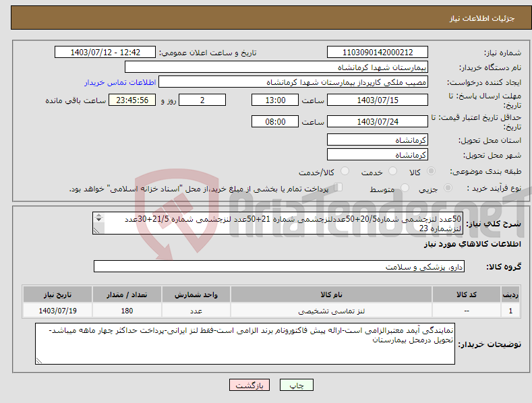Select the خدمت radio button

(392, 171)
